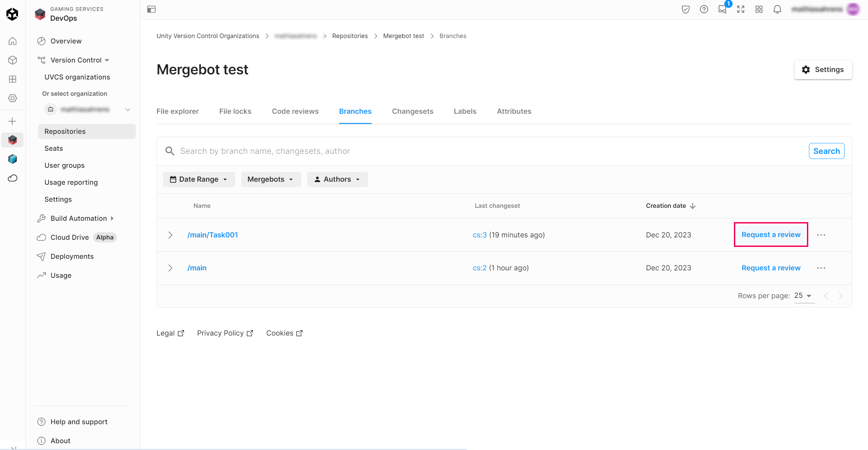This screenshot has height=450, width=868.
Task: Click the plus icon in left rail
Action: pos(13,121)
